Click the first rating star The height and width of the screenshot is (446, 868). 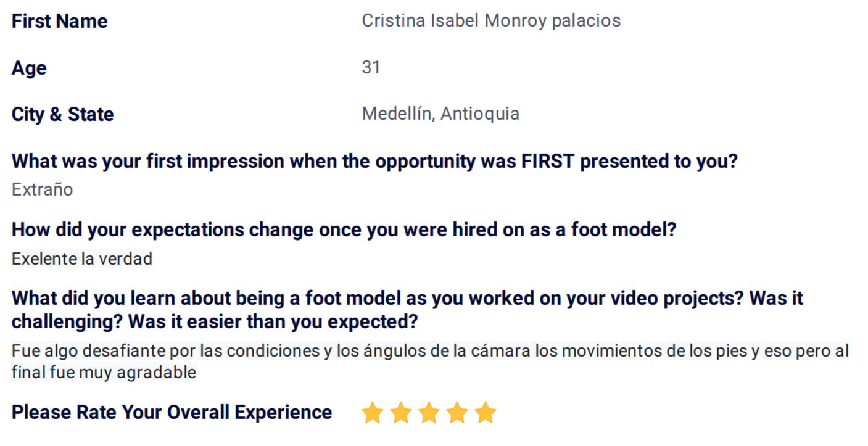point(372,413)
